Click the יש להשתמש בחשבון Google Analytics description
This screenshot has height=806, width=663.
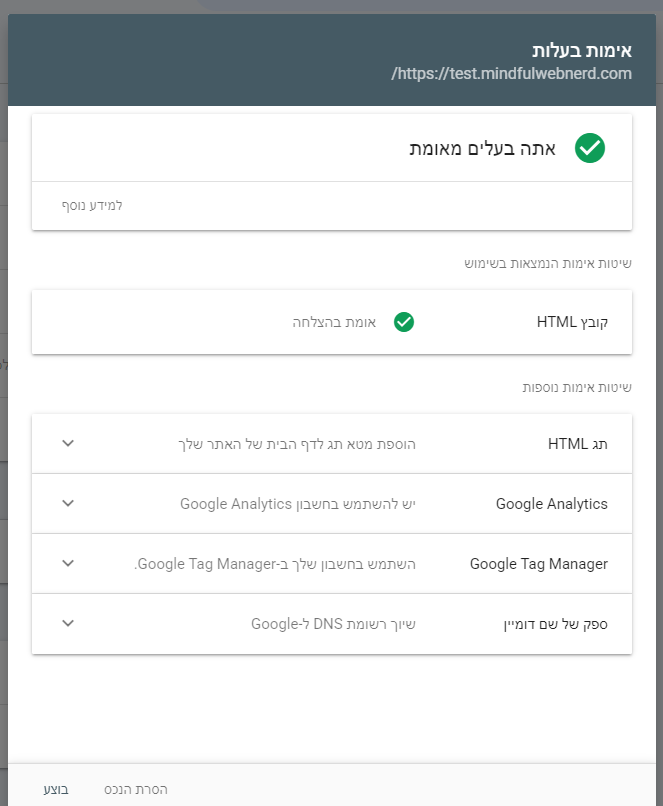coord(298,504)
